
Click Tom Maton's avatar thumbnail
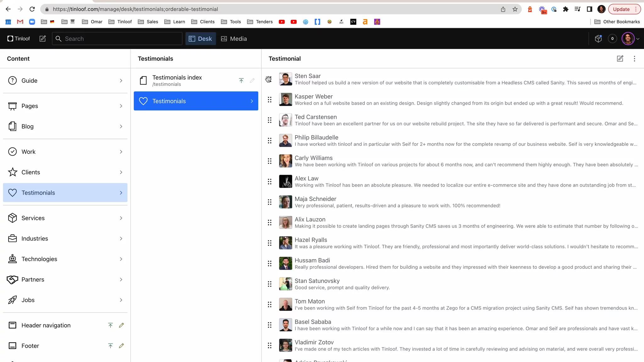click(x=286, y=304)
